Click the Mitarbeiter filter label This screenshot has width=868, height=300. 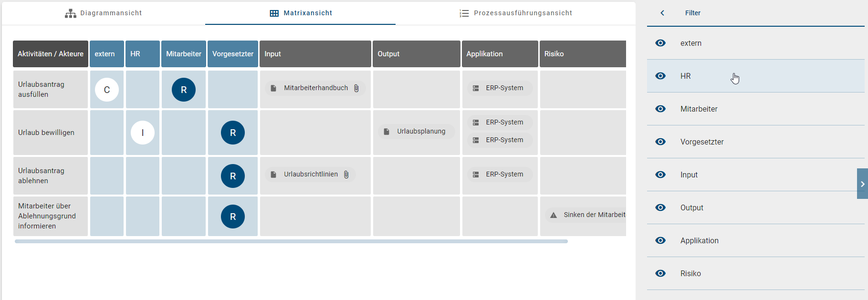pos(699,109)
